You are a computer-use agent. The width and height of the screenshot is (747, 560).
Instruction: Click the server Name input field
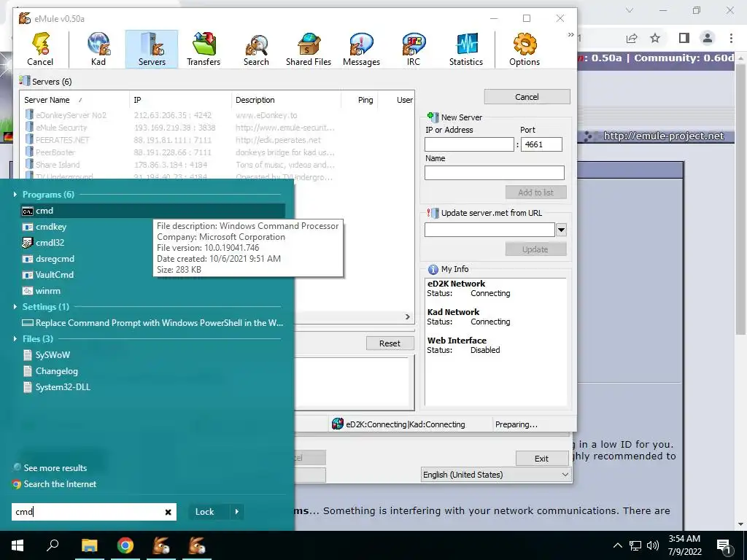[495, 172]
